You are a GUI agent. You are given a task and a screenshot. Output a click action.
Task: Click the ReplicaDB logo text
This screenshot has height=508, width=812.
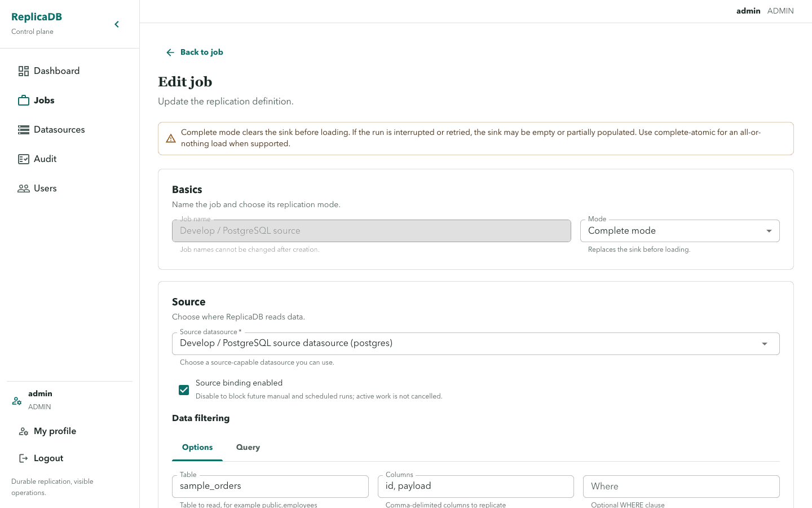coord(37,17)
